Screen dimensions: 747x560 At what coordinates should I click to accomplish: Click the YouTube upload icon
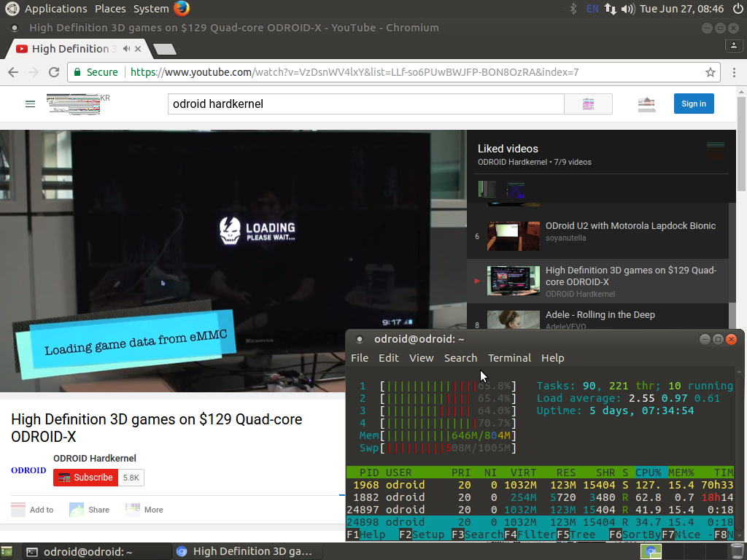coord(646,104)
